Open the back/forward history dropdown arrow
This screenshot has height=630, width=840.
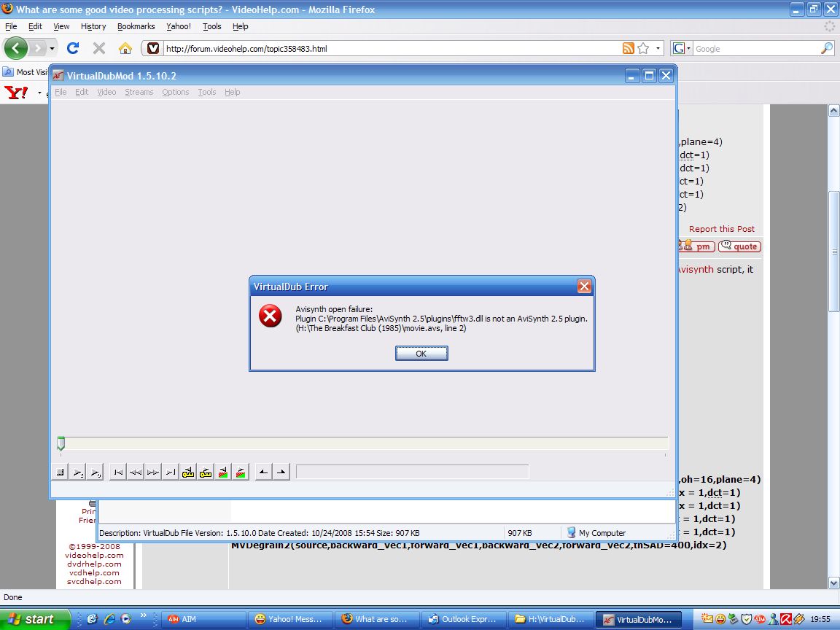(52, 48)
